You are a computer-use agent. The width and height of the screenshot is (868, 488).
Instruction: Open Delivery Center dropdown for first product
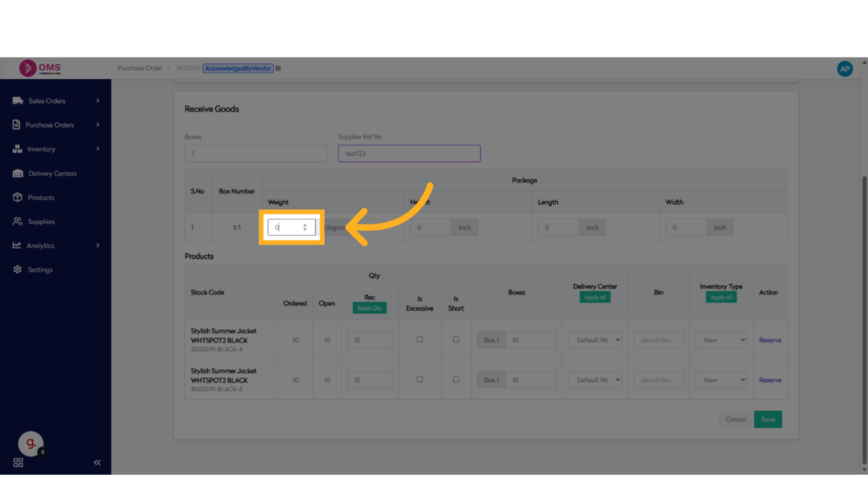(x=595, y=340)
